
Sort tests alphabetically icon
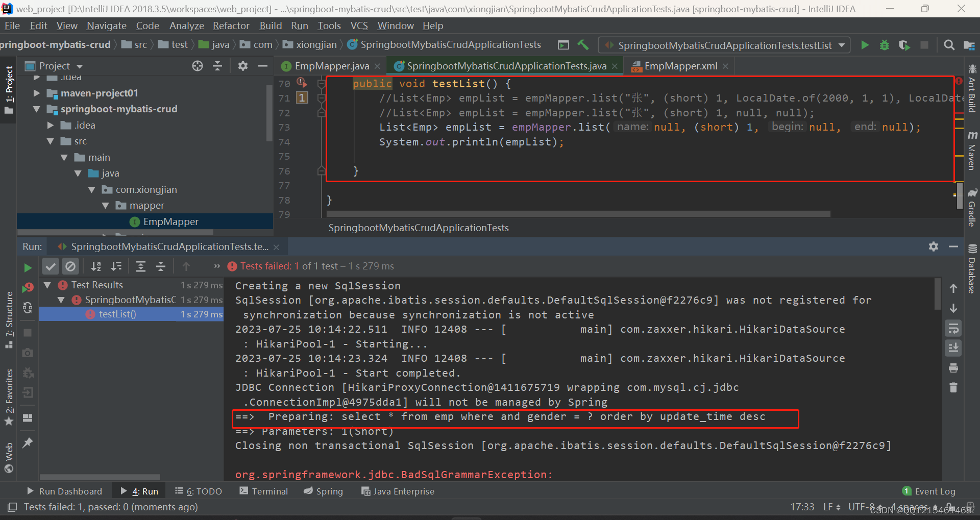(x=96, y=266)
